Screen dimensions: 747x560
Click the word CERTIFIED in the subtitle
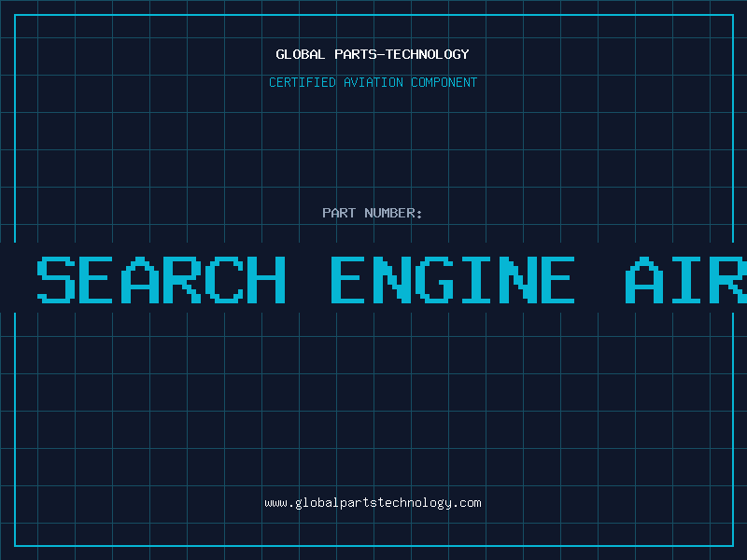[303, 82]
